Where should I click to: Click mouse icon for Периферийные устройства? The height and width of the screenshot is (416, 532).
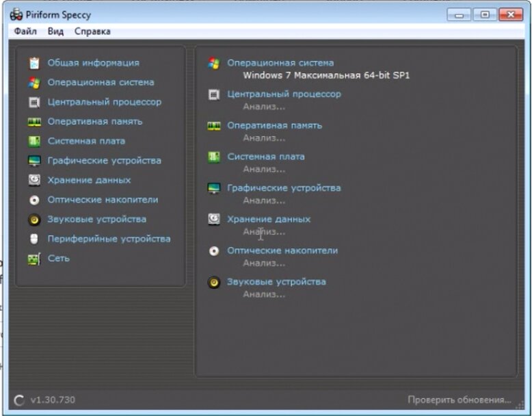tap(34, 239)
